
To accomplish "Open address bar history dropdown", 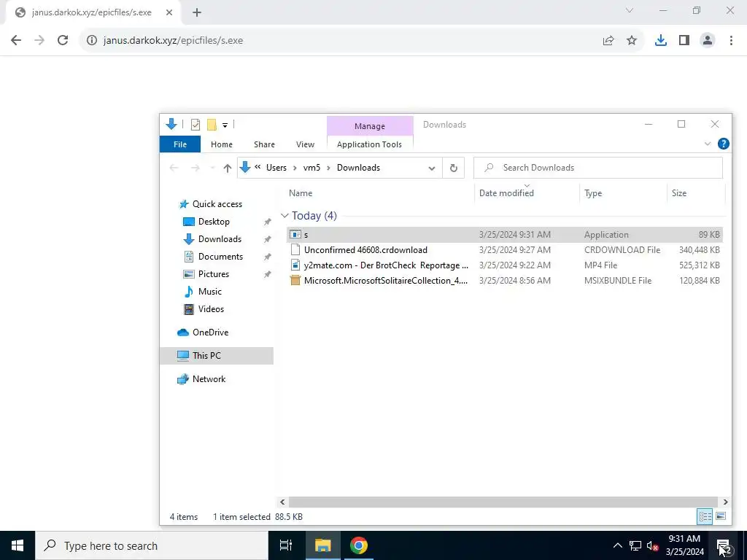I will point(432,168).
